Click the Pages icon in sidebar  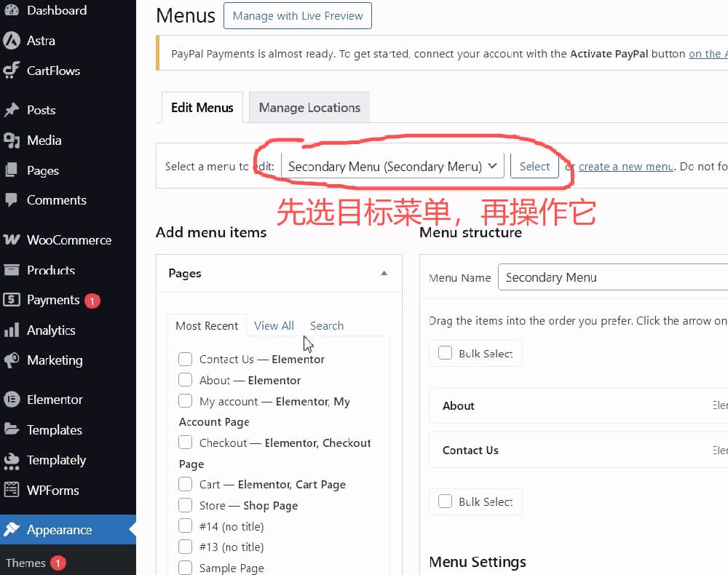pos(11,170)
